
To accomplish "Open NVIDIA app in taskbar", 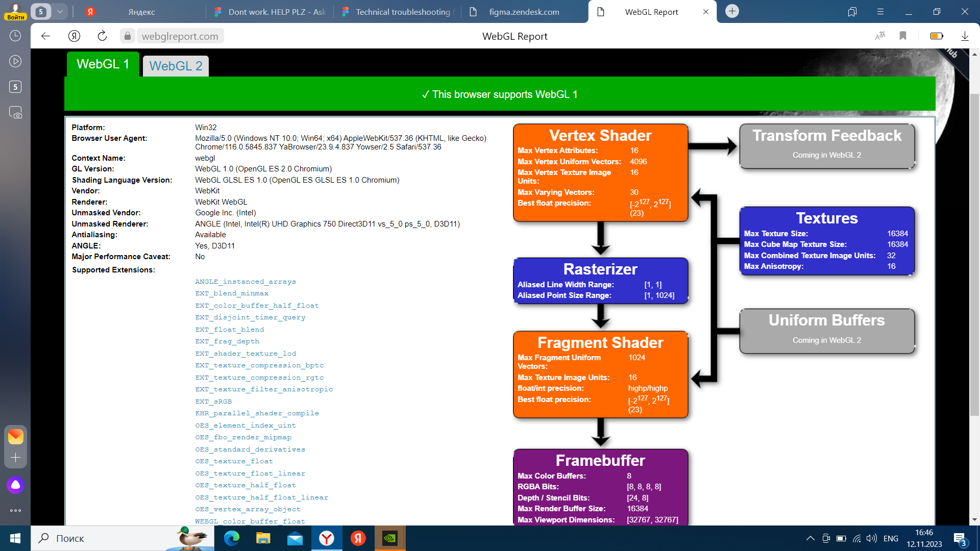I will coord(390,538).
